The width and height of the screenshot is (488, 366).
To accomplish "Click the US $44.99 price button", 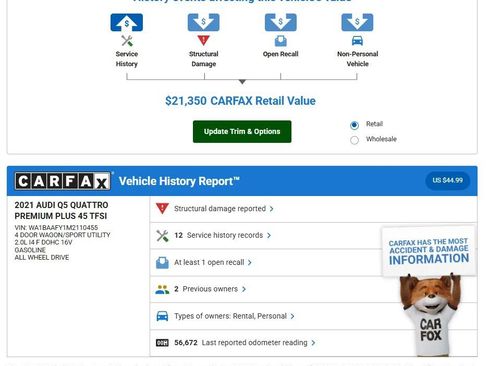I will [447, 180].
